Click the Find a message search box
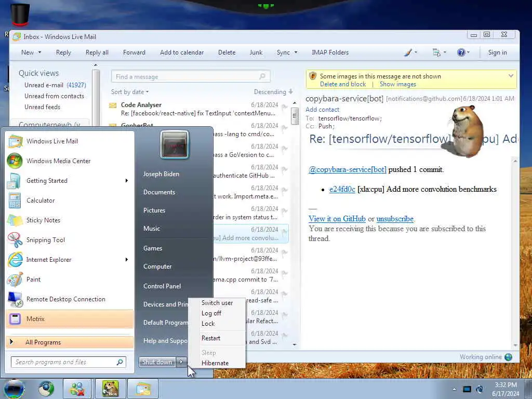 tap(191, 77)
